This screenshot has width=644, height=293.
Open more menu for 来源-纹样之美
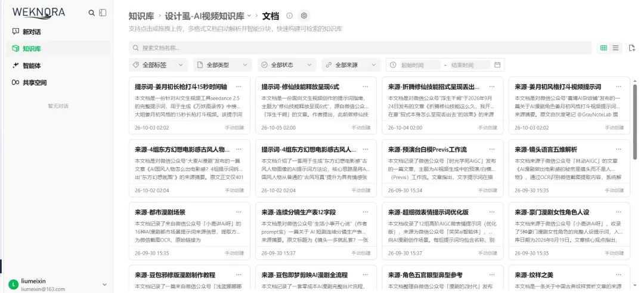pyautogui.click(x=618, y=275)
